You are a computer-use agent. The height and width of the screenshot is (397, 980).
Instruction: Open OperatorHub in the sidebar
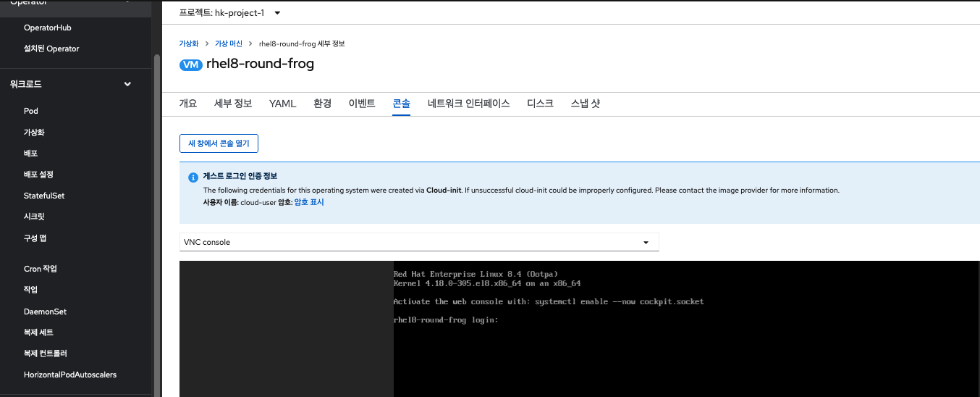click(x=48, y=28)
